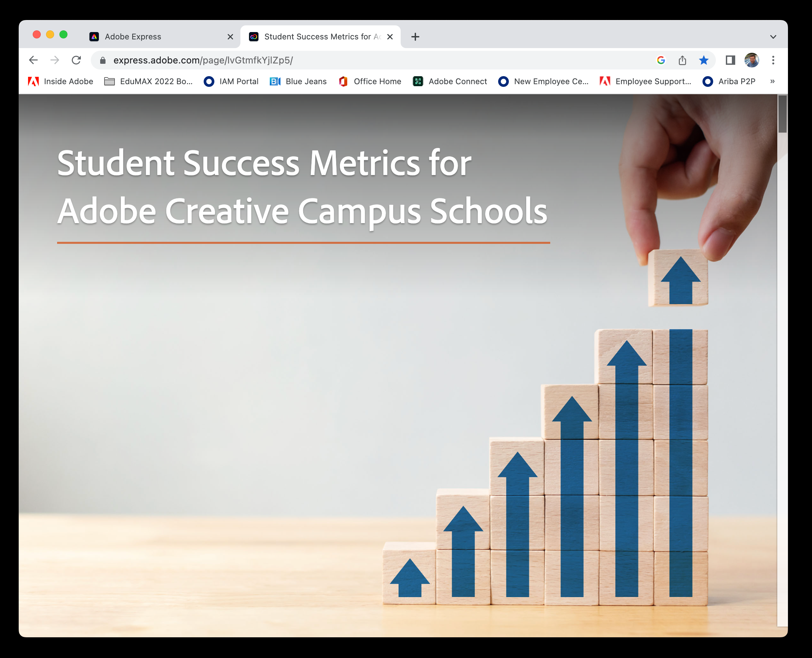Open the Blue Jeans bookmark
This screenshot has width=812, height=658.
click(298, 81)
